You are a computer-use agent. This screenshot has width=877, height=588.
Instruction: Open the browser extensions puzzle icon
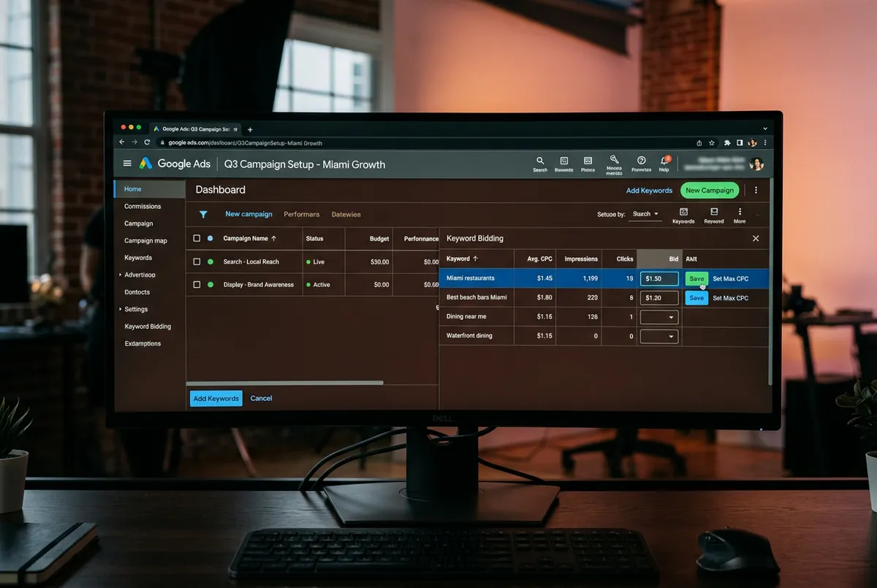pyautogui.click(x=727, y=142)
